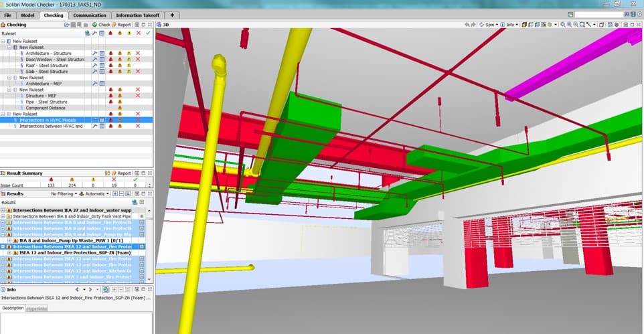Switch to the Model tab
Image resolution: width=644 pixels, height=334 pixels.
[27, 15]
